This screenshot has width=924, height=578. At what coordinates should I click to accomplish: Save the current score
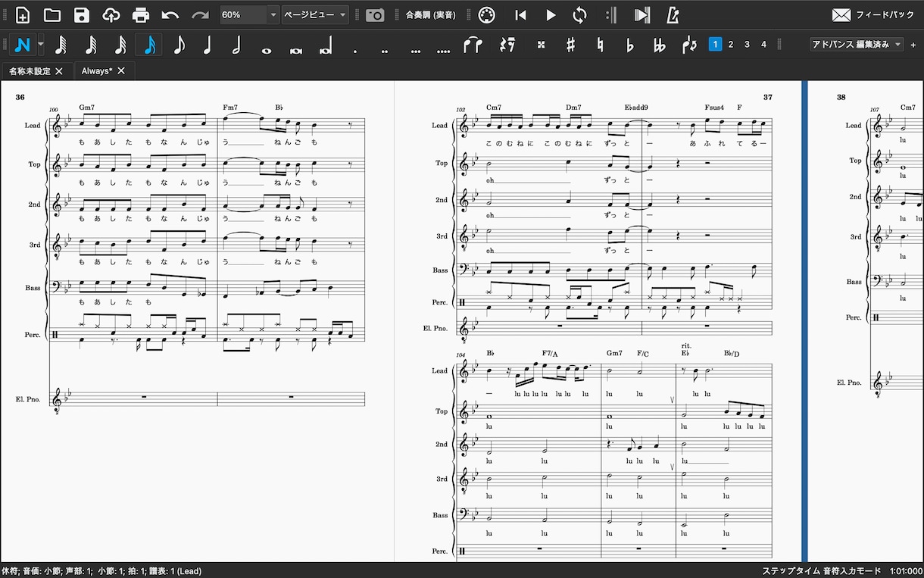82,15
